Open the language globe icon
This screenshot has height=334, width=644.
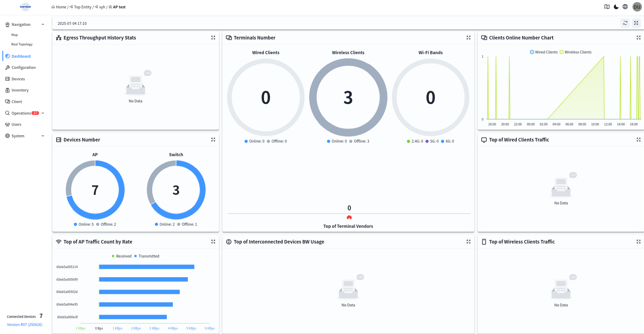pyautogui.click(x=625, y=7)
